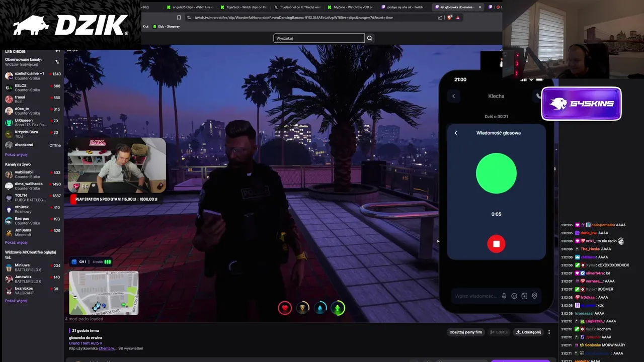Switch to the TigerScot clips tab

pyautogui.click(x=244, y=7)
